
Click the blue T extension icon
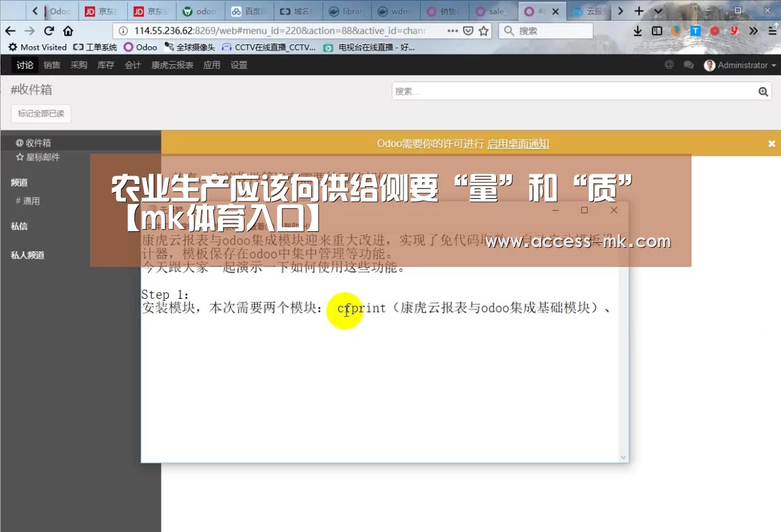coord(696,31)
